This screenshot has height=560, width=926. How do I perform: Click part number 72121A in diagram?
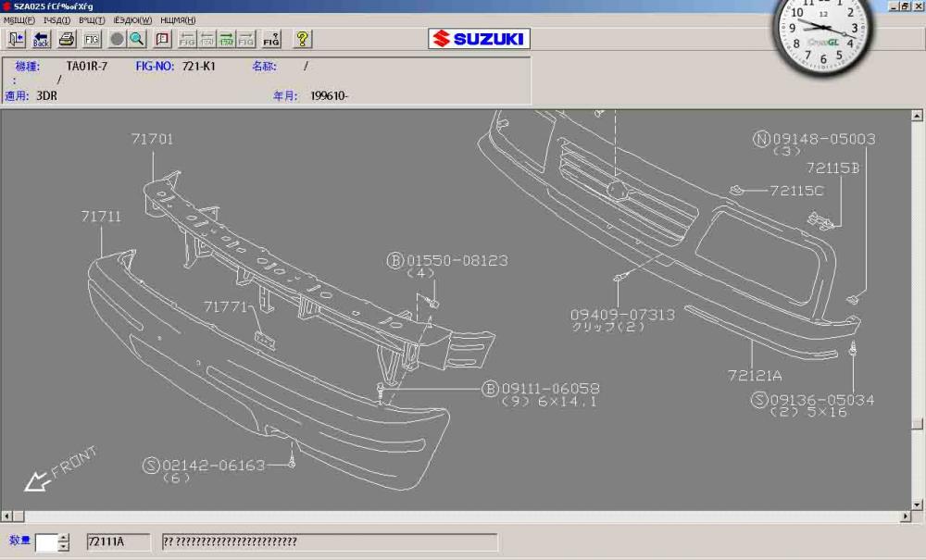[755, 375]
